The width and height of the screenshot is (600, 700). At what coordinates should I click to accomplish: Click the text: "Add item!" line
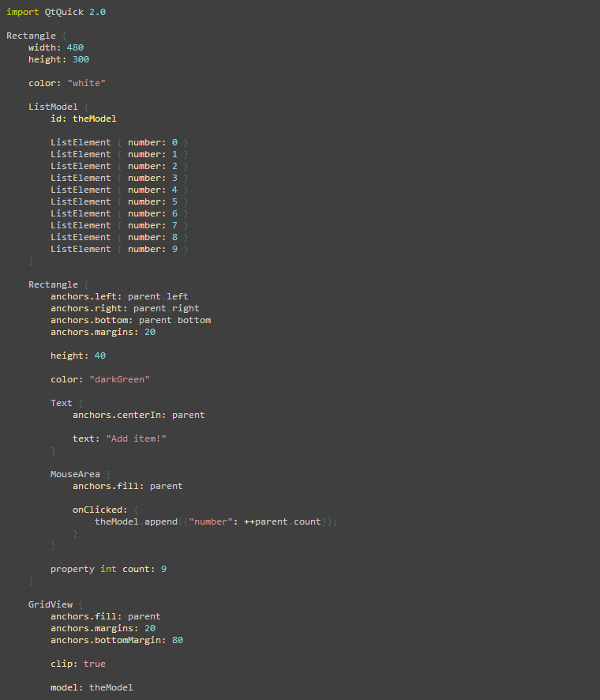pos(119,438)
